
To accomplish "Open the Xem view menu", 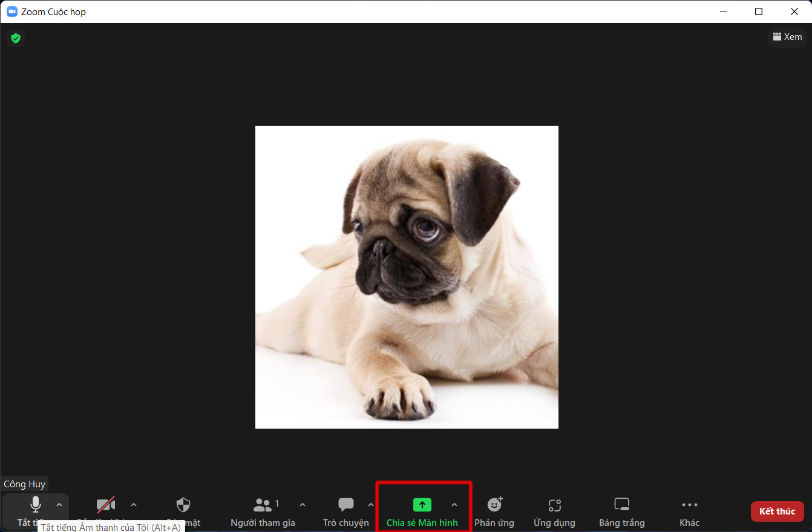I will coord(787,37).
